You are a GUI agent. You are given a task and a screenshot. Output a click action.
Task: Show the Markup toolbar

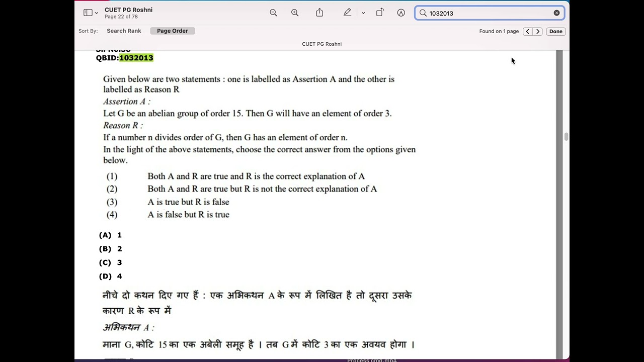[401, 13]
